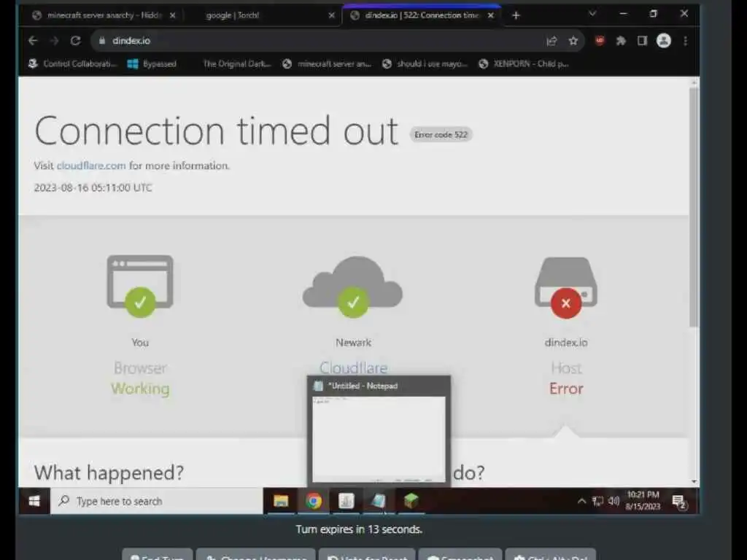Viewport: 747px width, 560px height.
Task: Click the Notepad taskbar icon
Action: pyautogui.click(x=379, y=501)
